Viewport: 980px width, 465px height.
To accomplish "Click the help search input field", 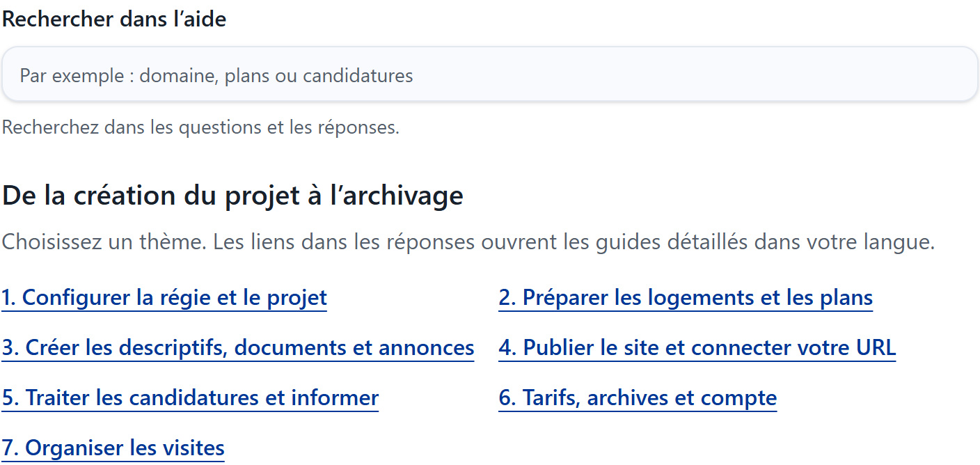I will click(490, 75).
